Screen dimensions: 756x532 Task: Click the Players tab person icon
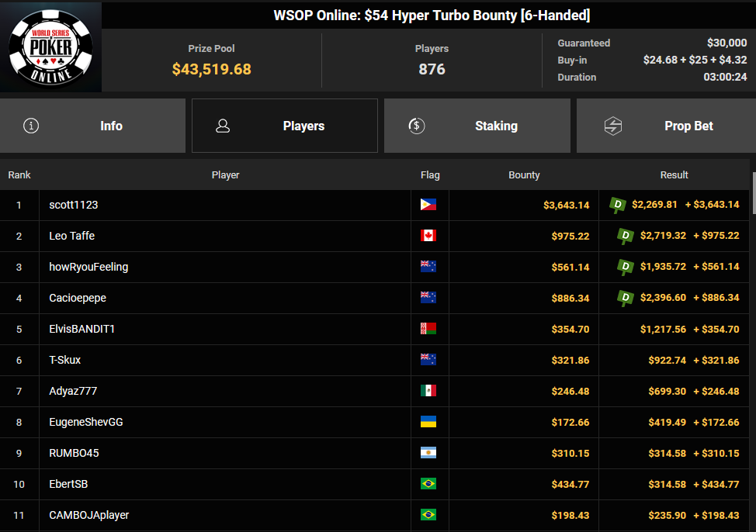click(x=223, y=126)
